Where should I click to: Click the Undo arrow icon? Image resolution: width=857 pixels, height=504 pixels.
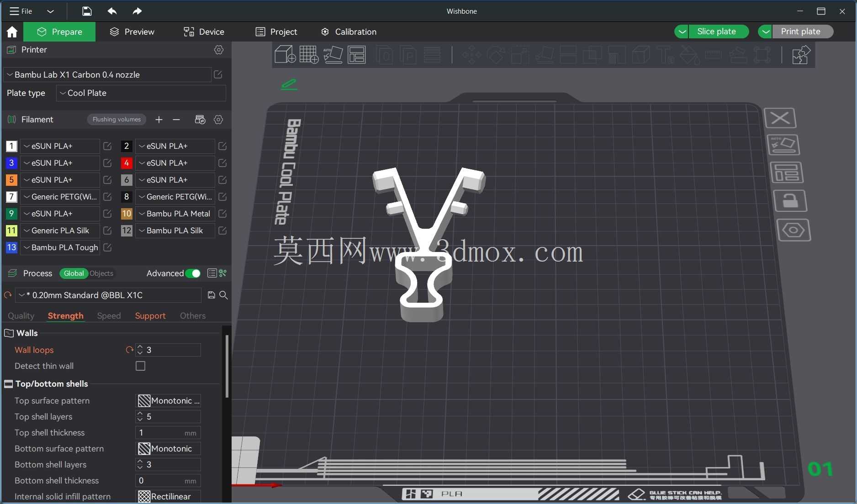point(112,11)
